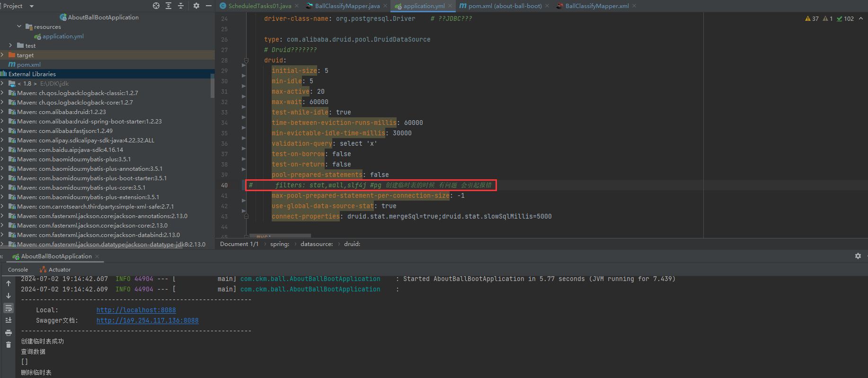The image size is (868, 378).
Task: Collapse the resources folder
Action: [19, 26]
